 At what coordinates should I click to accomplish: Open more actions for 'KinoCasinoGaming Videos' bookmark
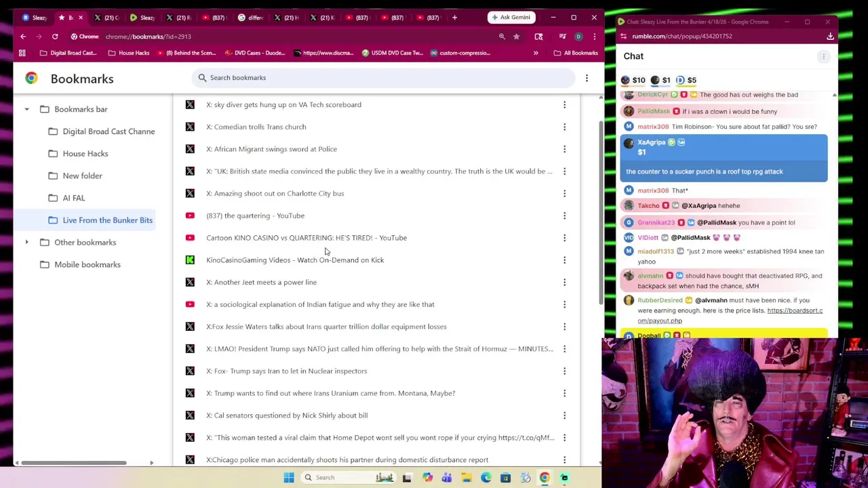point(564,260)
